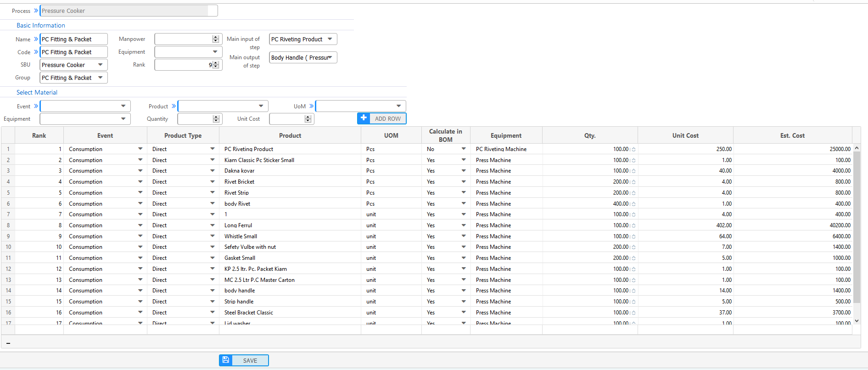The height and width of the screenshot is (370, 868).
Task: Open the Equipment dropdown in Basic Information
Action: [x=215, y=52]
